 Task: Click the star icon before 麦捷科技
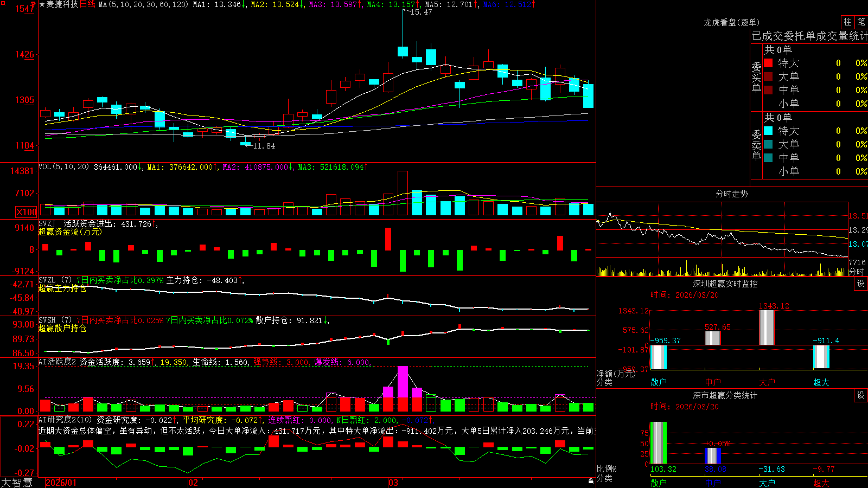[x=42, y=4]
